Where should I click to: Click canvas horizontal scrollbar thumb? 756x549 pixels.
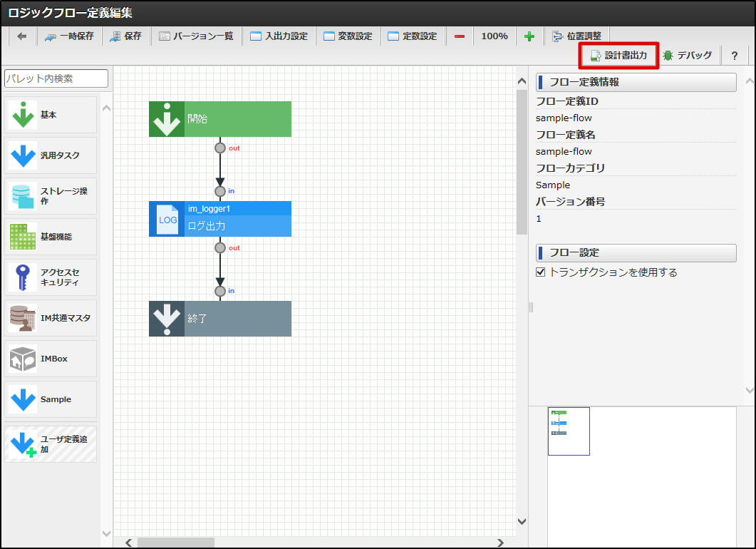176,543
